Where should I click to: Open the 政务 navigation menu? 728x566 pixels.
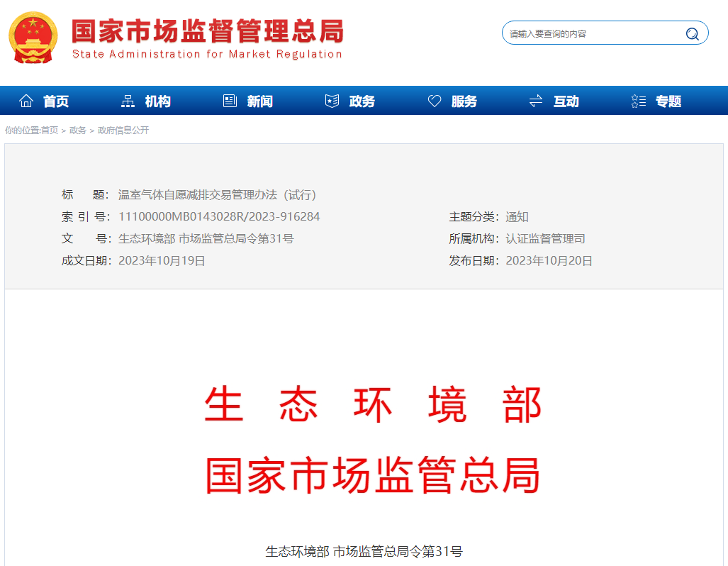(362, 101)
